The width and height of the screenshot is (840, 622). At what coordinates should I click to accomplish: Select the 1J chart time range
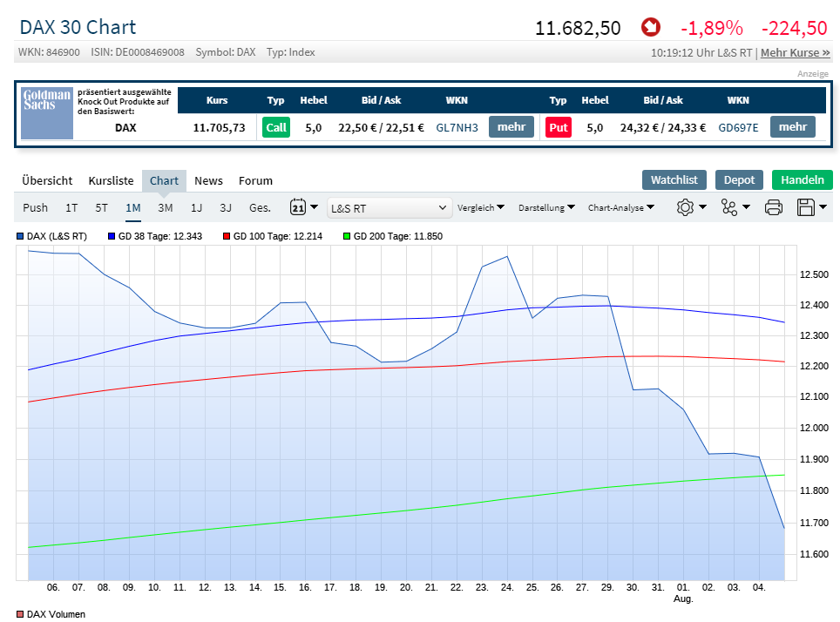coord(195,207)
